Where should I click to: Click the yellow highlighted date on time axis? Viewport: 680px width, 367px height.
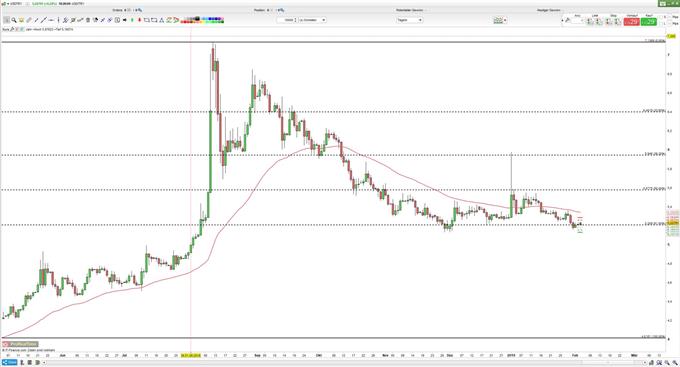[191, 355]
